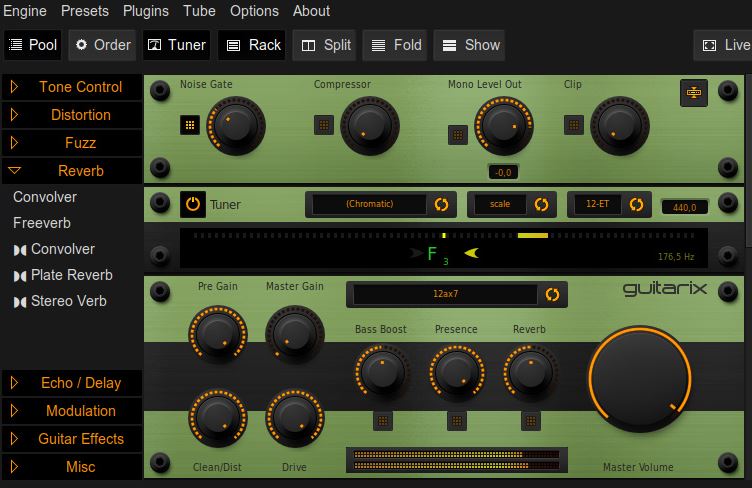Cycle the scale selector arrows icon

541,204
